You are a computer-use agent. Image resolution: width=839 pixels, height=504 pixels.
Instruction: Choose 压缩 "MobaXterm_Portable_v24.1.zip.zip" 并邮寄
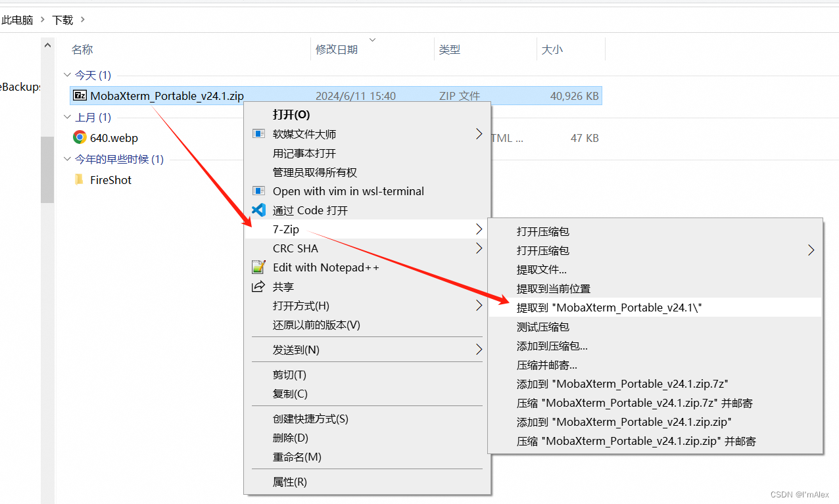point(636,441)
